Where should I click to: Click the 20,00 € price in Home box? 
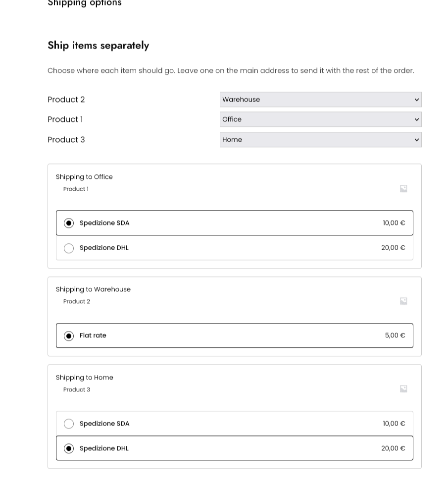click(393, 448)
